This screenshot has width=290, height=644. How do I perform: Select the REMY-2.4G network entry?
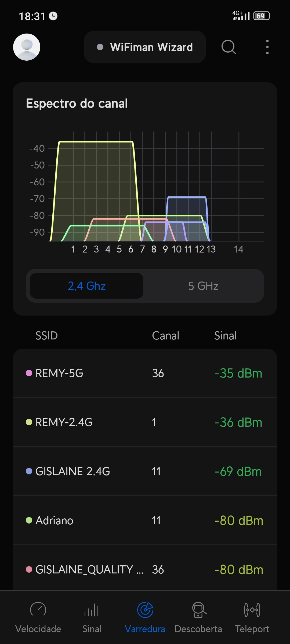[145, 422]
